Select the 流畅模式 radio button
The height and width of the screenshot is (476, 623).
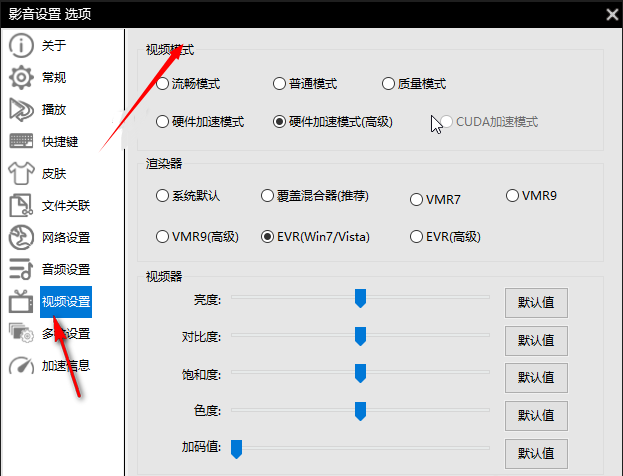163,84
